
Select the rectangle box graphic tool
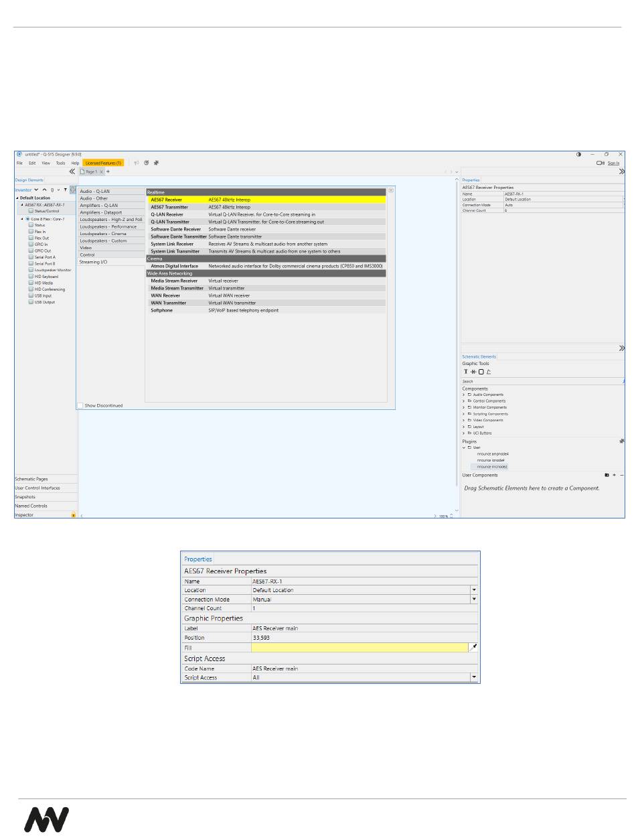[x=481, y=372]
